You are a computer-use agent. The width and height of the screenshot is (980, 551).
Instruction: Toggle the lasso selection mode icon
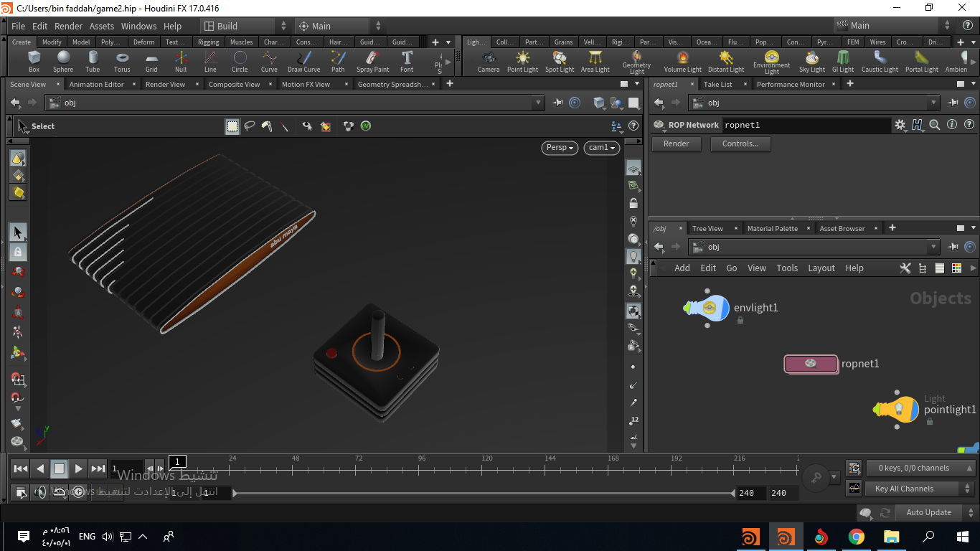[250, 126]
